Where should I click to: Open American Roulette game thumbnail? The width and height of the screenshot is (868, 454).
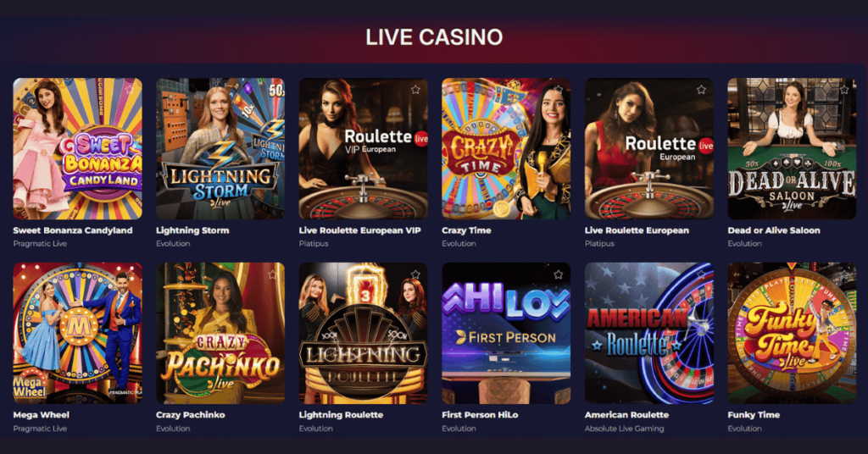click(648, 333)
